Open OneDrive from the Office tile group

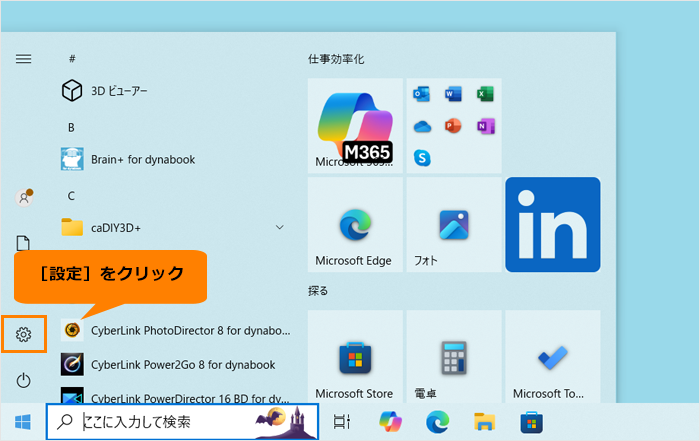click(422, 127)
